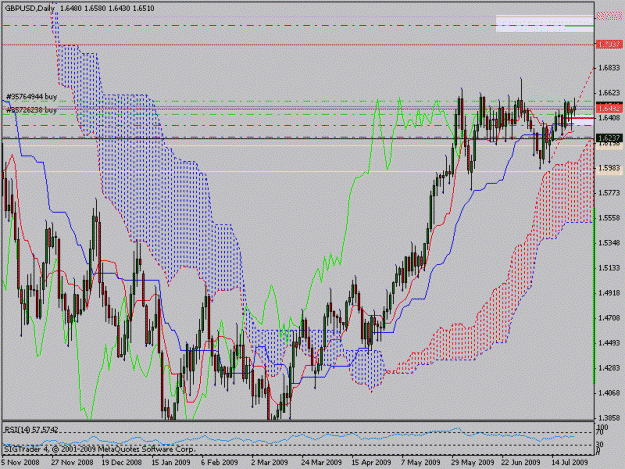Image resolution: width=625 pixels, height=469 pixels.
Task: Click the 1.5348 price axis label
Action: pos(610,243)
